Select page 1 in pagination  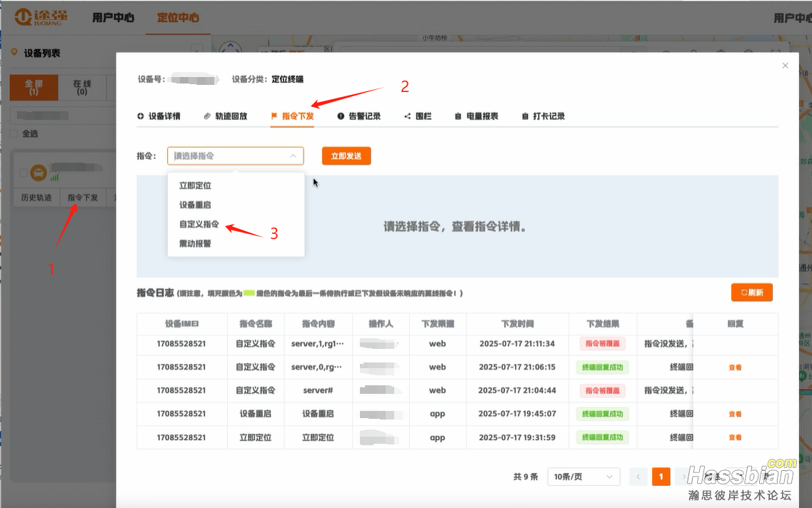661,477
